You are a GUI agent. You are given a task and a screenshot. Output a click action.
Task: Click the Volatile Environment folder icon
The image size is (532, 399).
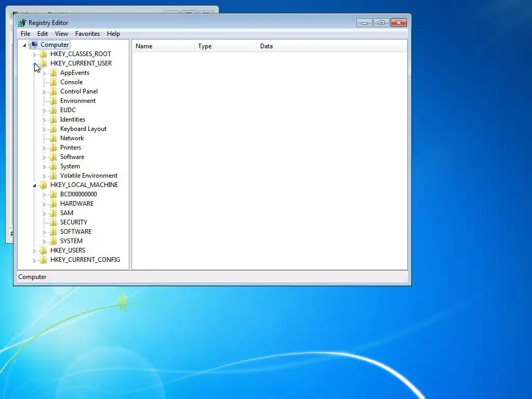(54, 176)
